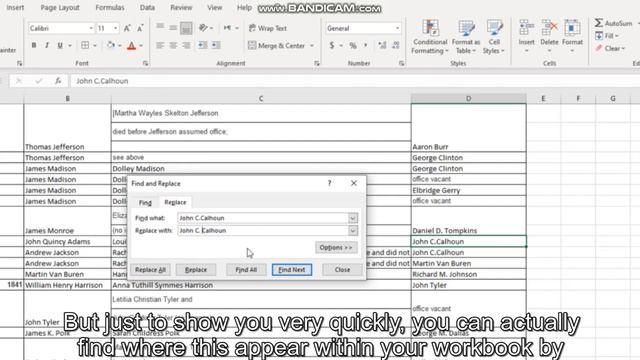Click the formula bar showing John C.Calhoun

point(355,81)
